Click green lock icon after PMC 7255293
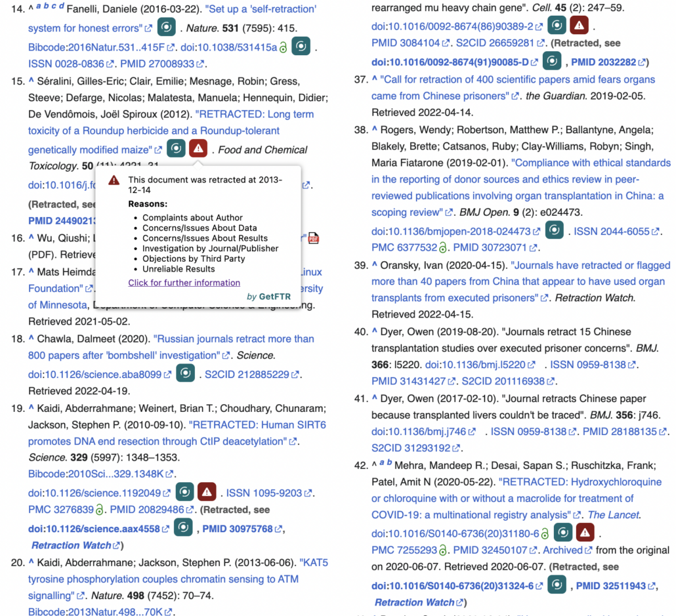The height and width of the screenshot is (616, 676). click(x=443, y=550)
